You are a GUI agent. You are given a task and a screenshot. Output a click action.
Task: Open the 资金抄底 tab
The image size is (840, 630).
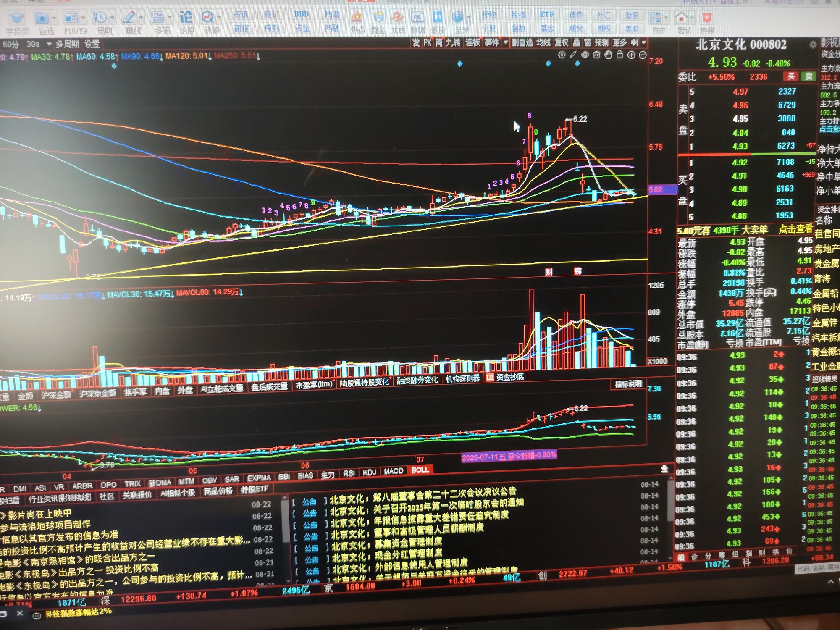click(x=506, y=377)
